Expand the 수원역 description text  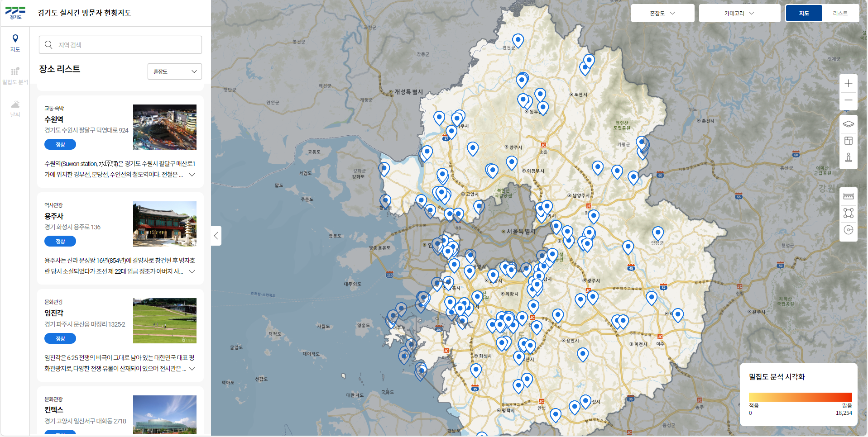tap(192, 175)
